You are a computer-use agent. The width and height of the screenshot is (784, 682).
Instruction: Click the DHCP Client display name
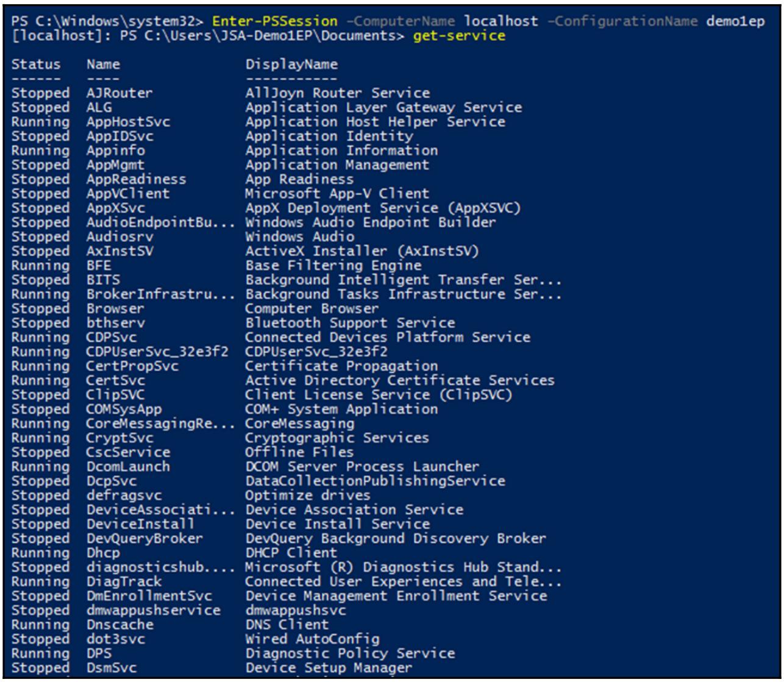click(291, 553)
